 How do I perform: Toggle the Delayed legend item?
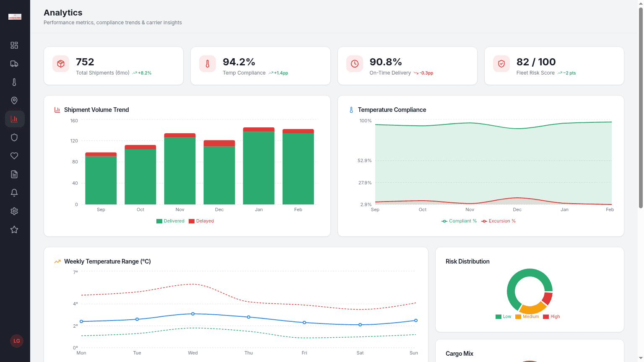click(201, 221)
